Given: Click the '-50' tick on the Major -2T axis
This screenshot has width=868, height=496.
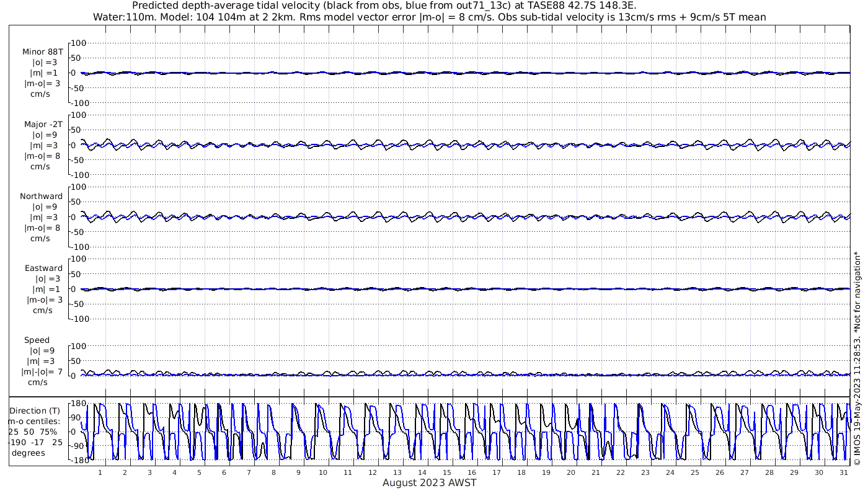Looking at the screenshot, I should [x=78, y=160].
